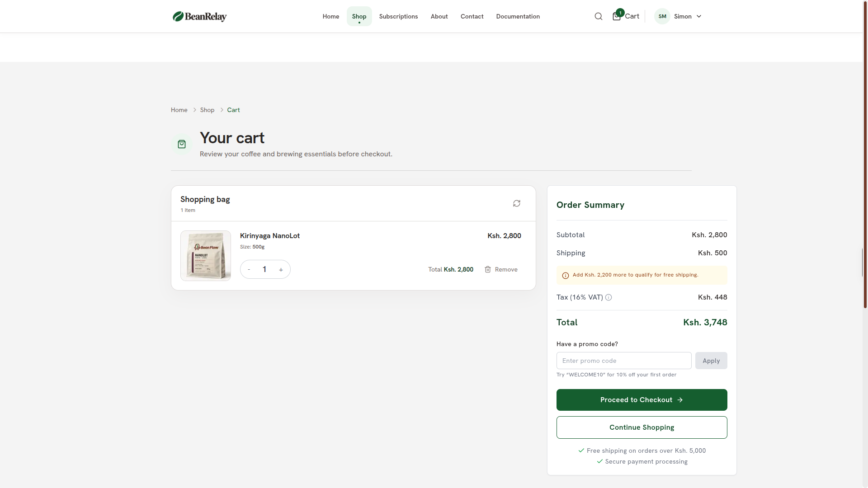Click the WELCOME10 promo hint text

(x=616, y=375)
